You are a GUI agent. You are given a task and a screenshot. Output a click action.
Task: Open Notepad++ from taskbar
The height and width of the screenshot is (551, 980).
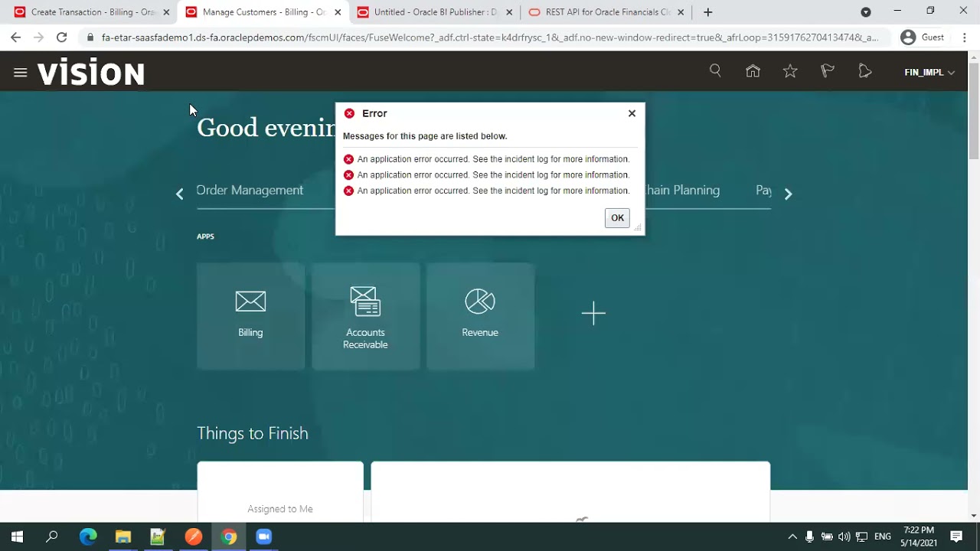point(158,536)
